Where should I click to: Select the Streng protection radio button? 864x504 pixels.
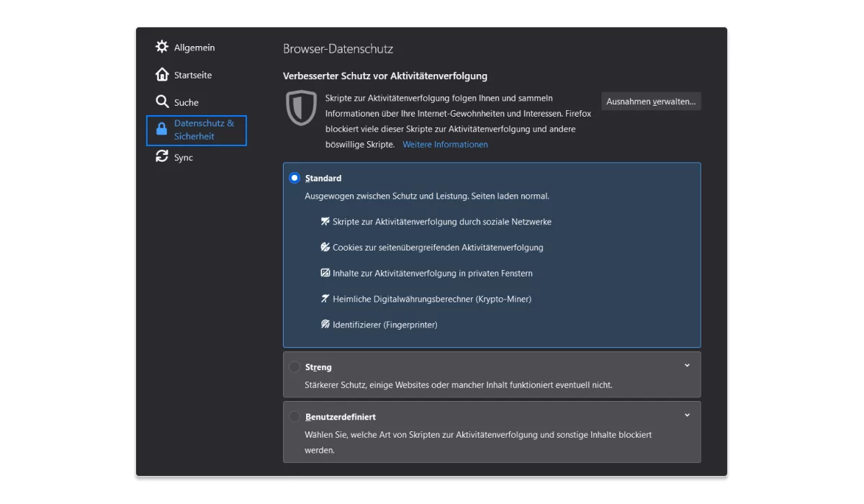pos(294,367)
